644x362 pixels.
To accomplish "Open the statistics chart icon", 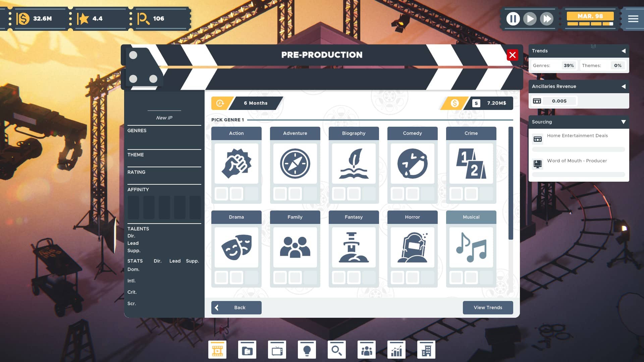I will 396,350.
